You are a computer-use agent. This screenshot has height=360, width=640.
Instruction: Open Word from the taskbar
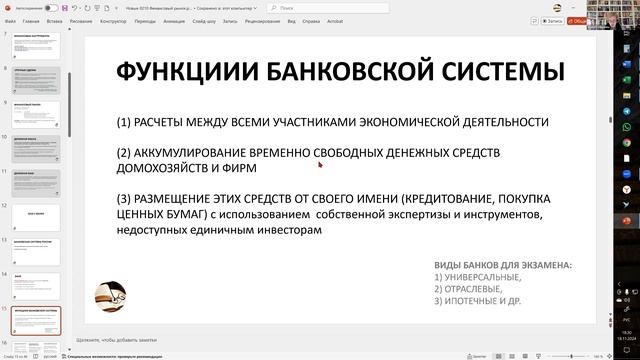[627, 64]
